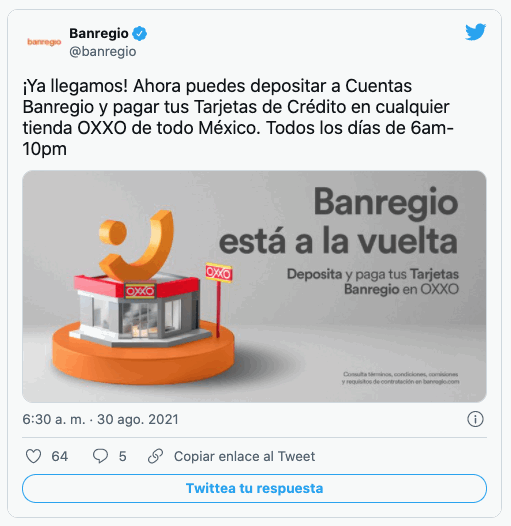This screenshot has width=511, height=526.
Task: Click the Twitter bird logo
Action: [x=475, y=32]
